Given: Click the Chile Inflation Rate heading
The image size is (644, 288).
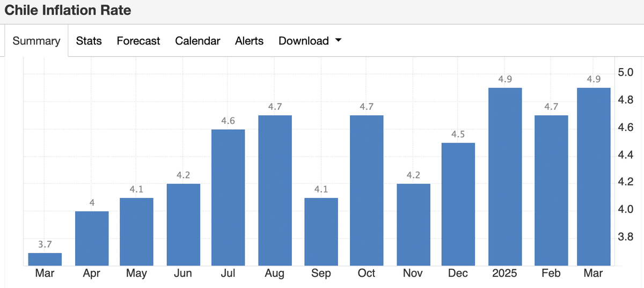Looking at the screenshot, I should pos(68,10).
